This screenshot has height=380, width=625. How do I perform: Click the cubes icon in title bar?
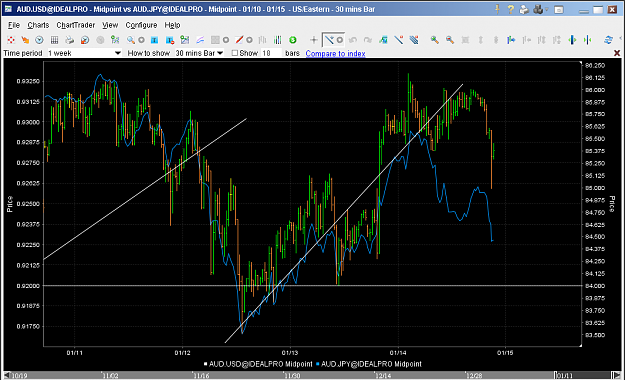click(x=538, y=9)
